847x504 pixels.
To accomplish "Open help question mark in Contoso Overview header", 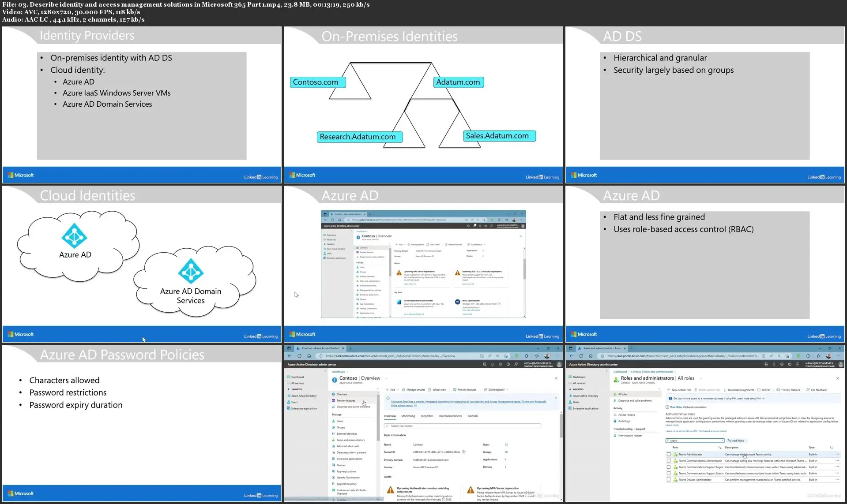I will 508,364.
